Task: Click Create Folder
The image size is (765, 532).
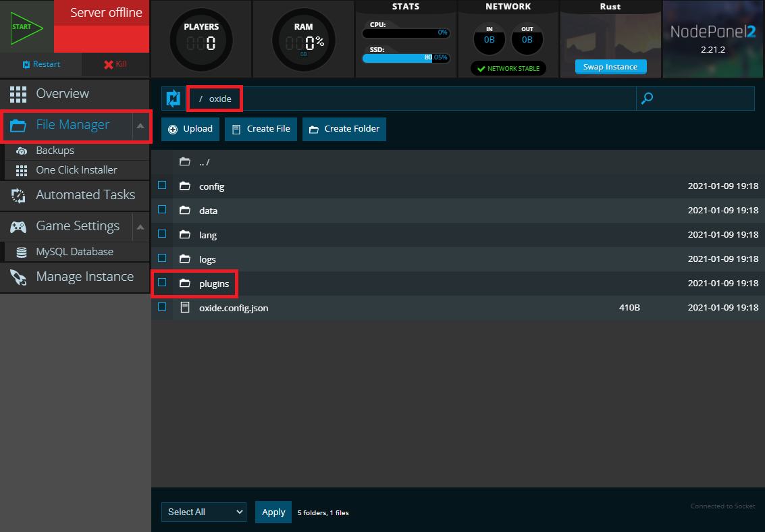Action: (x=344, y=129)
